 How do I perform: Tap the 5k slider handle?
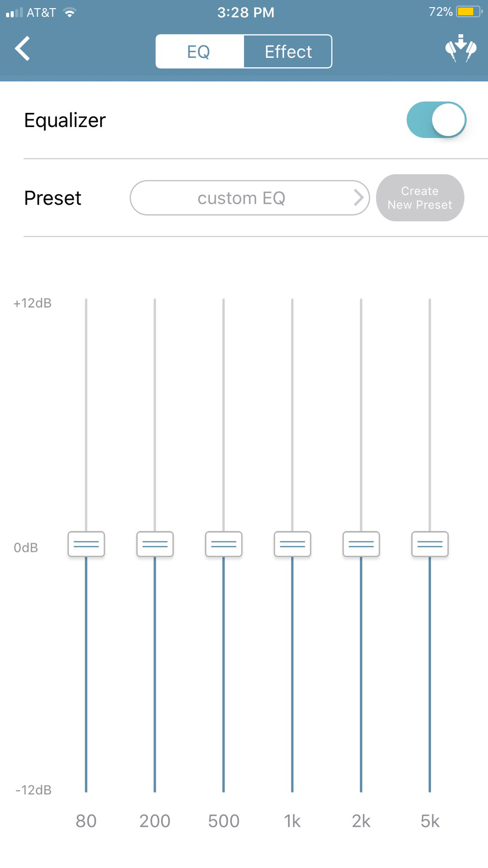[x=430, y=544]
